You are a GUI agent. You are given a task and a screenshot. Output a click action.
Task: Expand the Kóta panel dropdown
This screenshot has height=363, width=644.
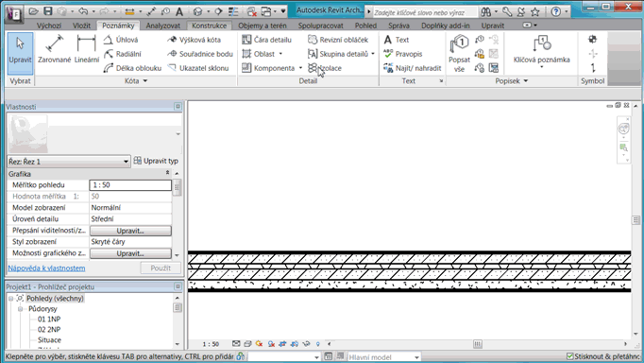145,81
